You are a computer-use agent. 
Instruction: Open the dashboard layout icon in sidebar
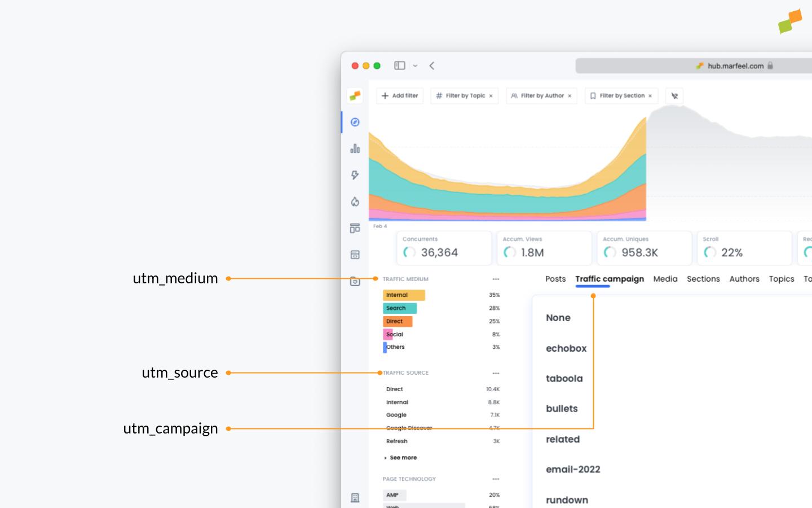pos(355,228)
